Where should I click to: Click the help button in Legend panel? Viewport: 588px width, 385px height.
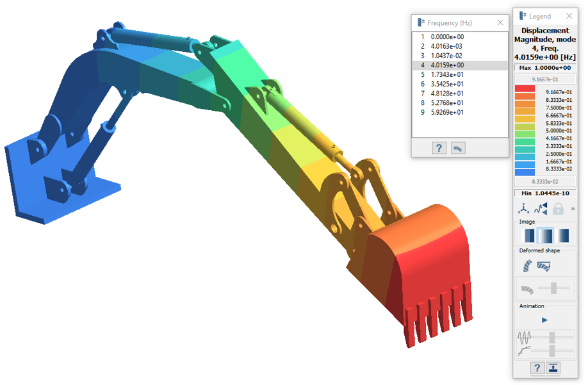536,368
